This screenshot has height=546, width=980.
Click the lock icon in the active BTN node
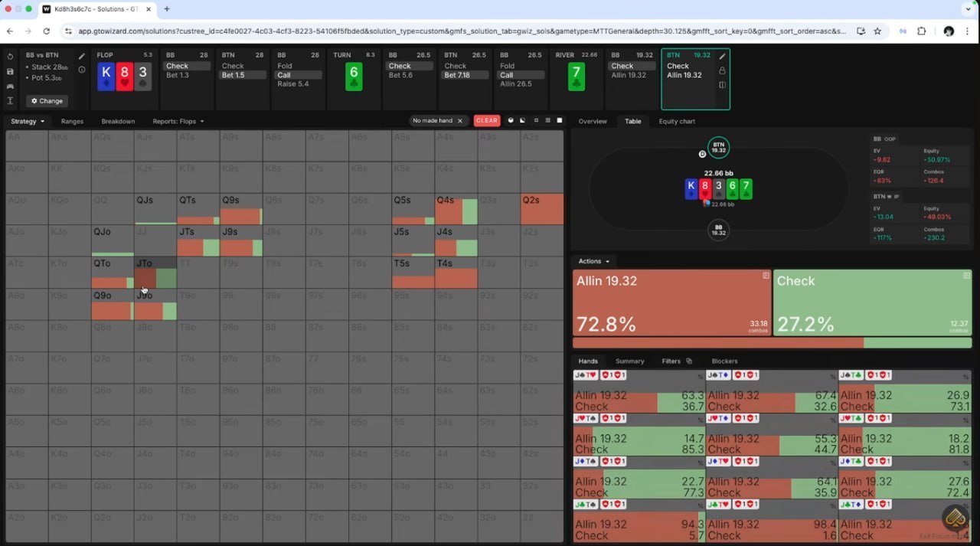pos(722,70)
